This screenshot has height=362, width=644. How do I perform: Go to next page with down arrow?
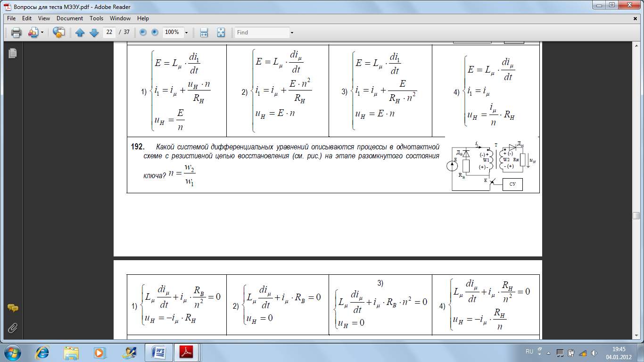(94, 33)
